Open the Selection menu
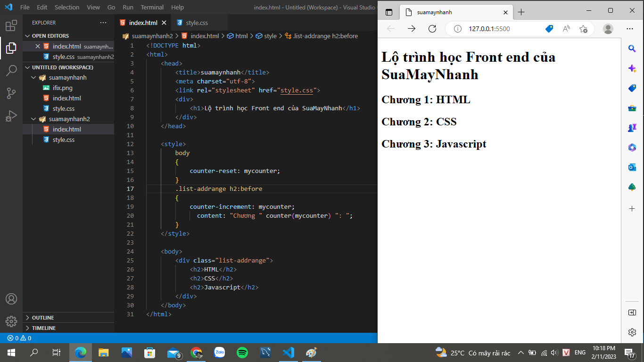 pyautogui.click(x=67, y=8)
